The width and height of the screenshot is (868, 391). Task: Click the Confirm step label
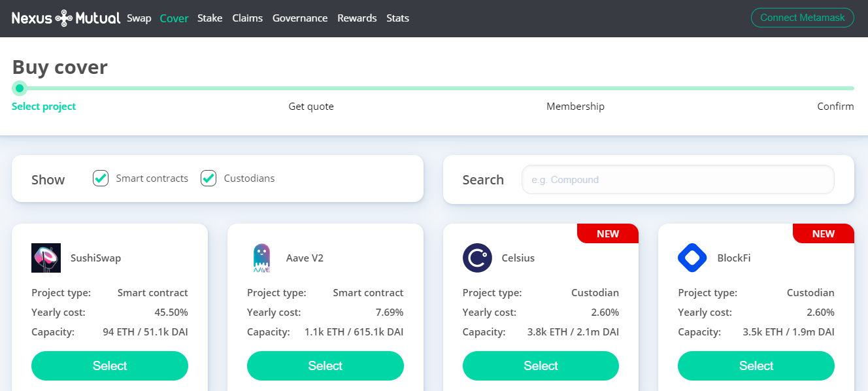coord(835,107)
